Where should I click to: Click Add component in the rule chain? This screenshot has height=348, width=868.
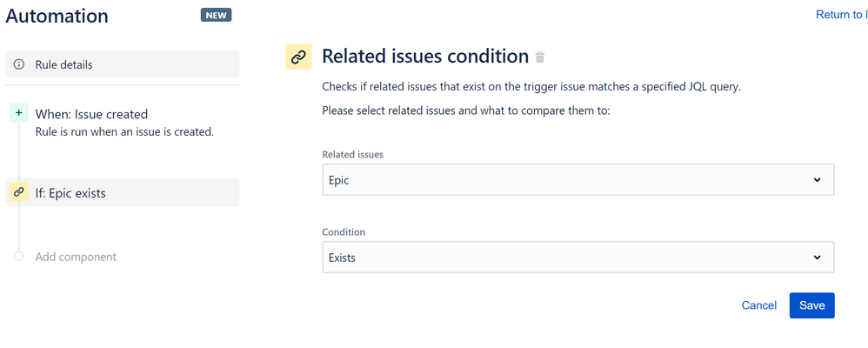(76, 257)
